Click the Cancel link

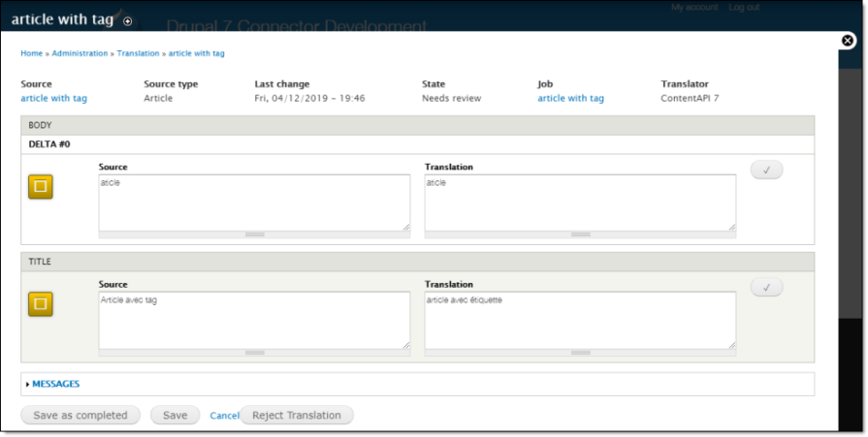[224, 416]
